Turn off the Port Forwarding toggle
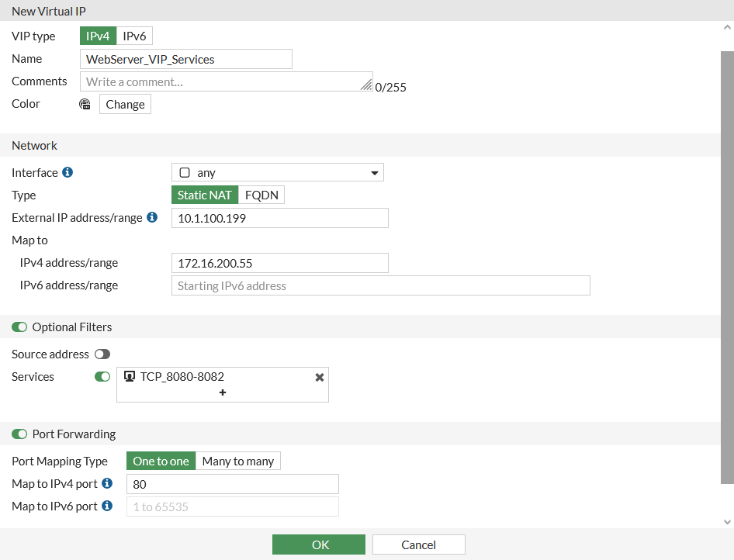734x560 pixels. click(x=19, y=434)
